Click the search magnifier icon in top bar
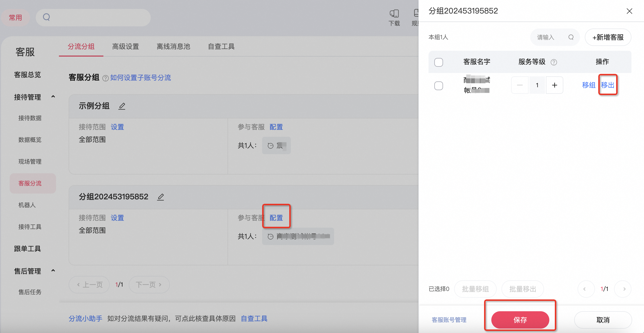 [x=46, y=17]
